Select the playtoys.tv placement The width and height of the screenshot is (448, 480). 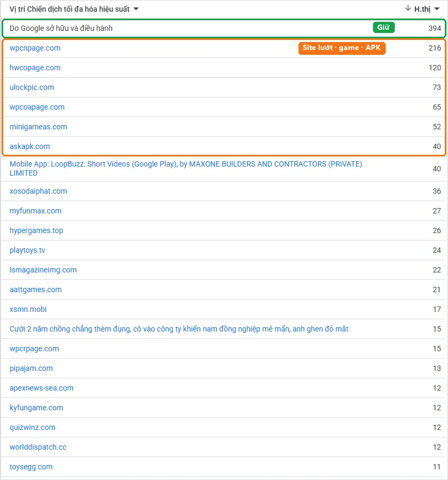click(x=27, y=250)
